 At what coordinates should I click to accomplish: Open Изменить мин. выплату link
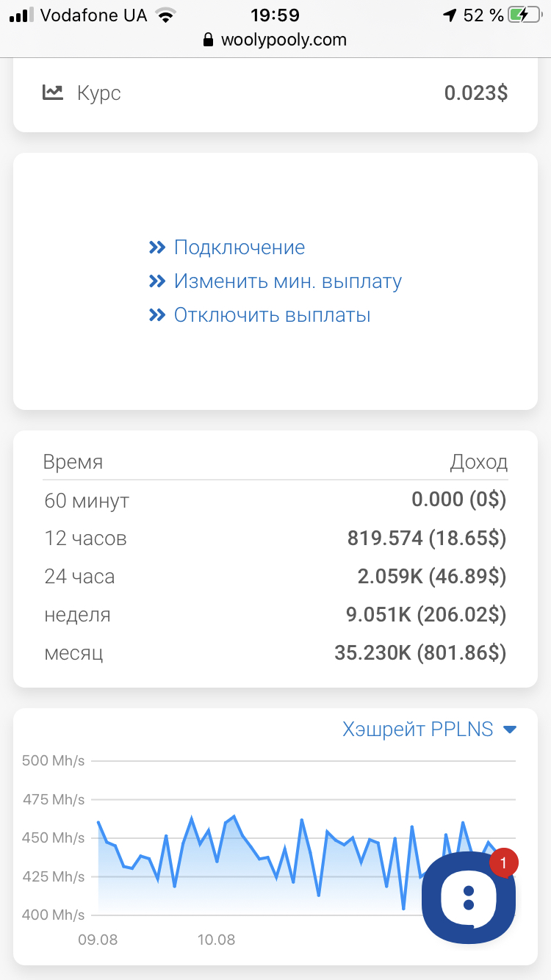[x=288, y=281]
